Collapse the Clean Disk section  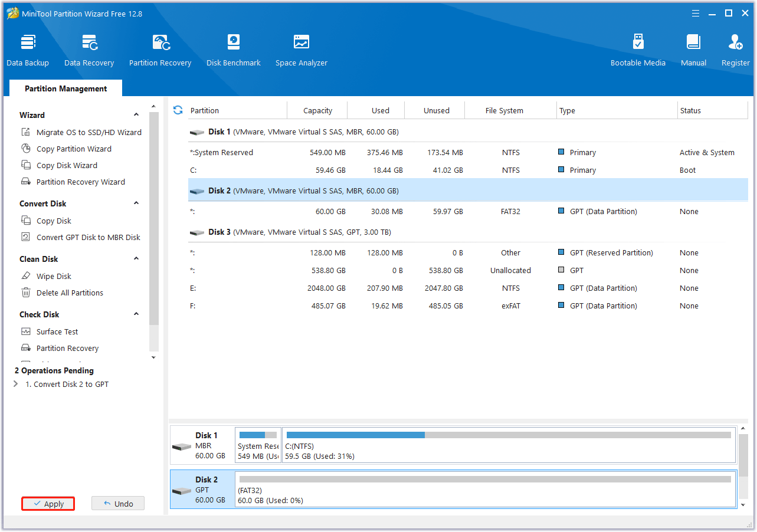pyautogui.click(x=136, y=259)
